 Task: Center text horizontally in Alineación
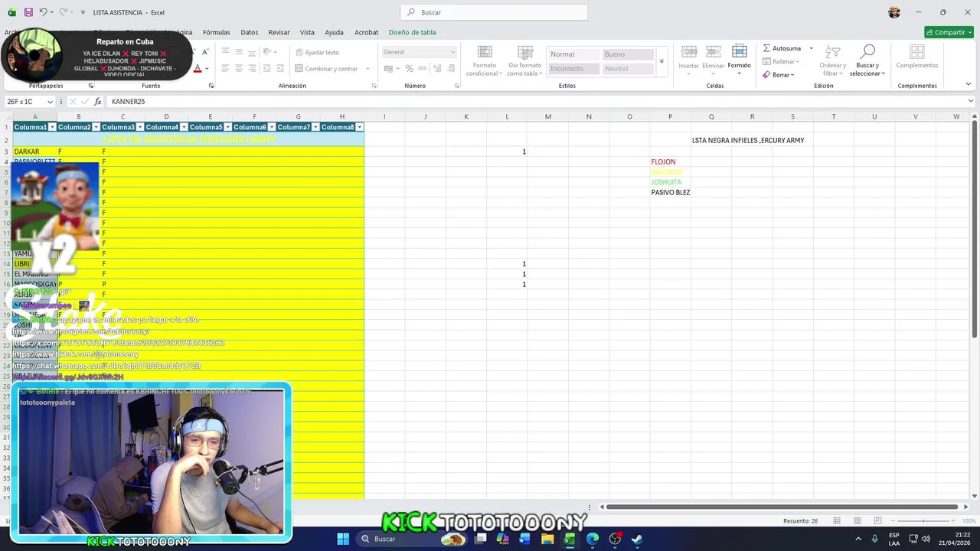coord(239,69)
